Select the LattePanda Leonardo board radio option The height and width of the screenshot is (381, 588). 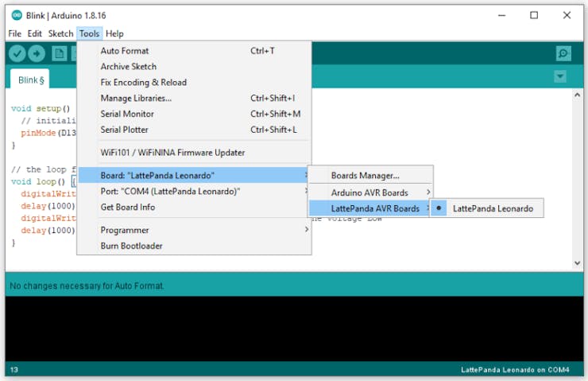tap(487, 208)
